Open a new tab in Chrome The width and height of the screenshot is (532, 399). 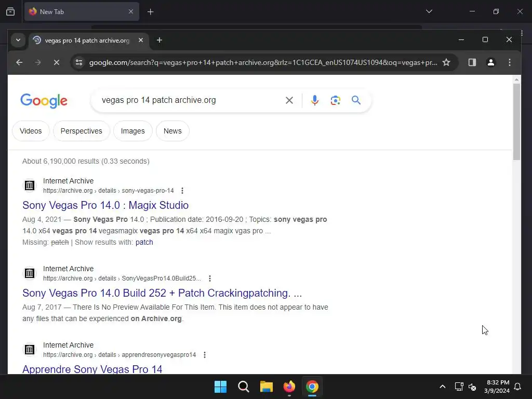coord(159,41)
